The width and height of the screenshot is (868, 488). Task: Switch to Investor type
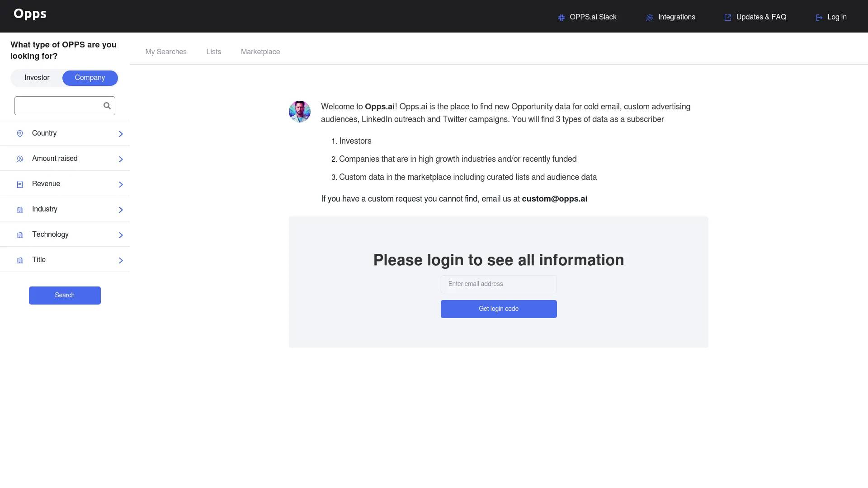coord(37,78)
